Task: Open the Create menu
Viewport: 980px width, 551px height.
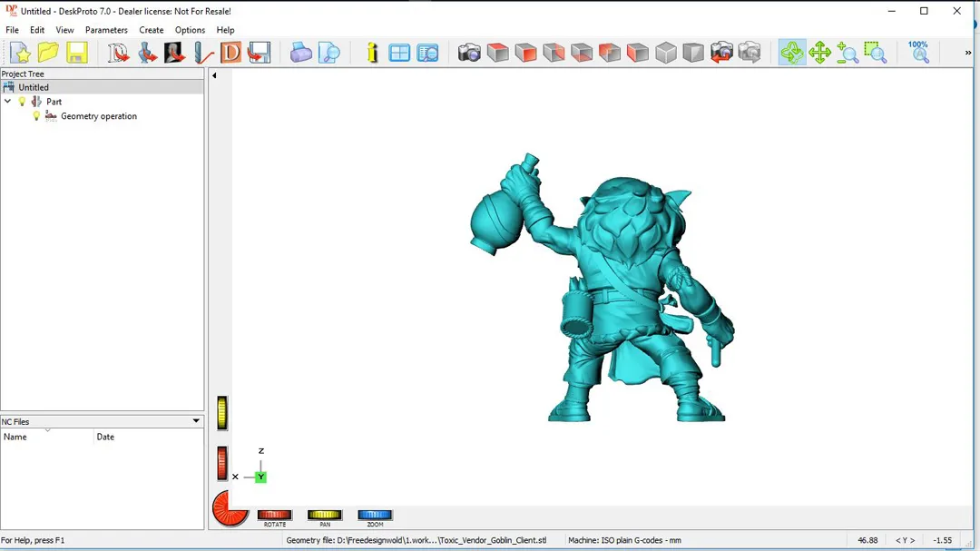Action: 152,30
